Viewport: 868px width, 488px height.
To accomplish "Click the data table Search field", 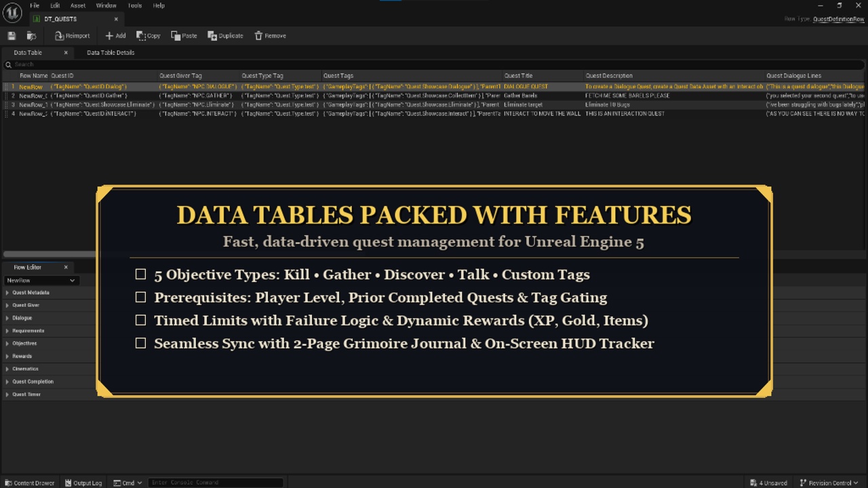I will tap(434, 64).
